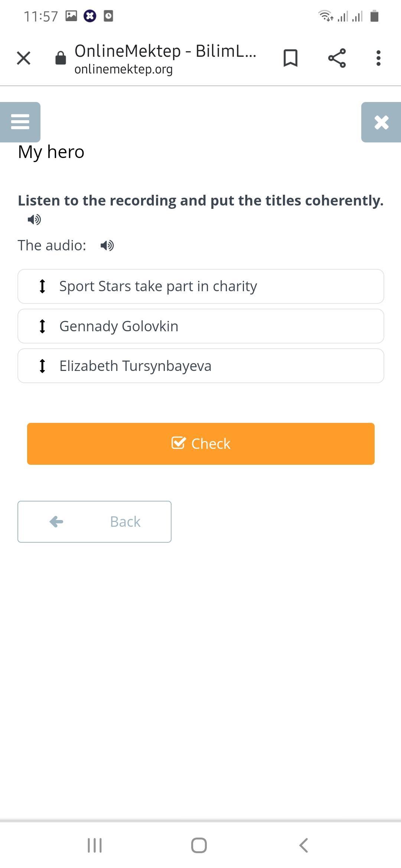Tap the Android home button
401x868 pixels.
(x=199, y=845)
